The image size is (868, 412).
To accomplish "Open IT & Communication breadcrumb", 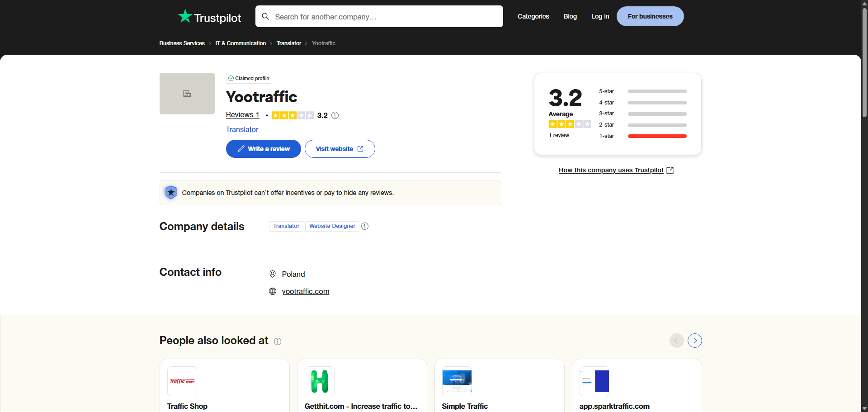I will click(241, 43).
